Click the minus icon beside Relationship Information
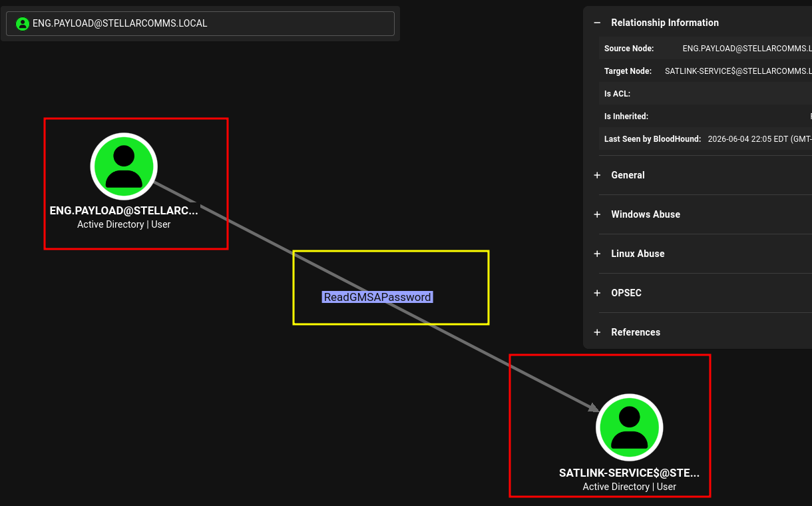Screen dimensions: 812x506 click(597, 23)
